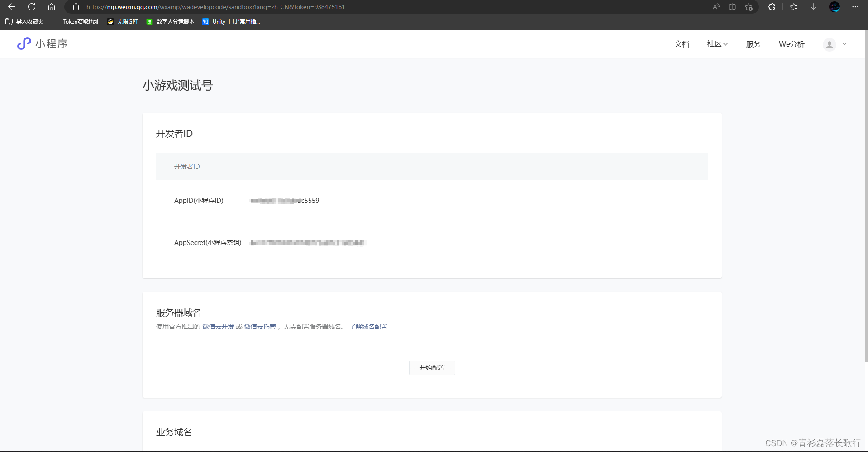Add this page to favorites star icon
Screen dimensions: 868x452
(x=749, y=7)
